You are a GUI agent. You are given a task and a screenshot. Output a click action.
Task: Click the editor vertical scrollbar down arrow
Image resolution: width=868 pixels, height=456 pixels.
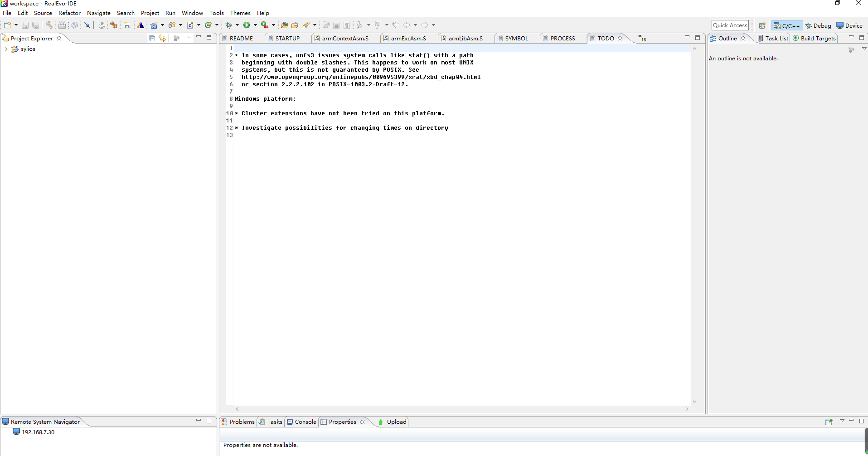pos(694,402)
